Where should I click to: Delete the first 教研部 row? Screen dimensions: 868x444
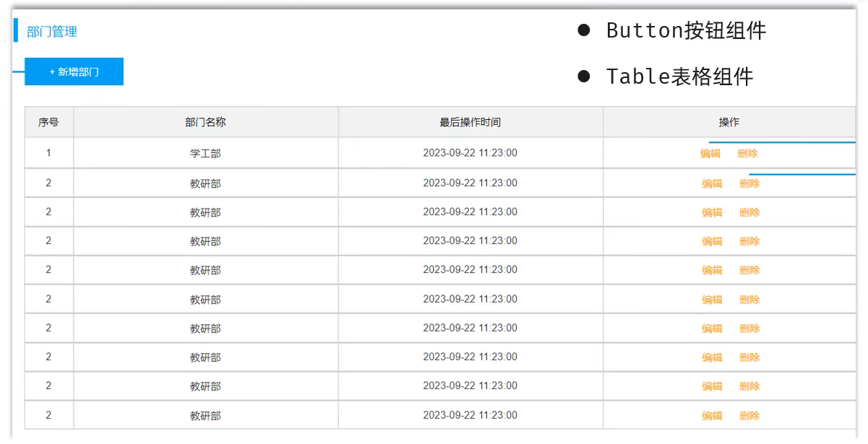(749, 183)
